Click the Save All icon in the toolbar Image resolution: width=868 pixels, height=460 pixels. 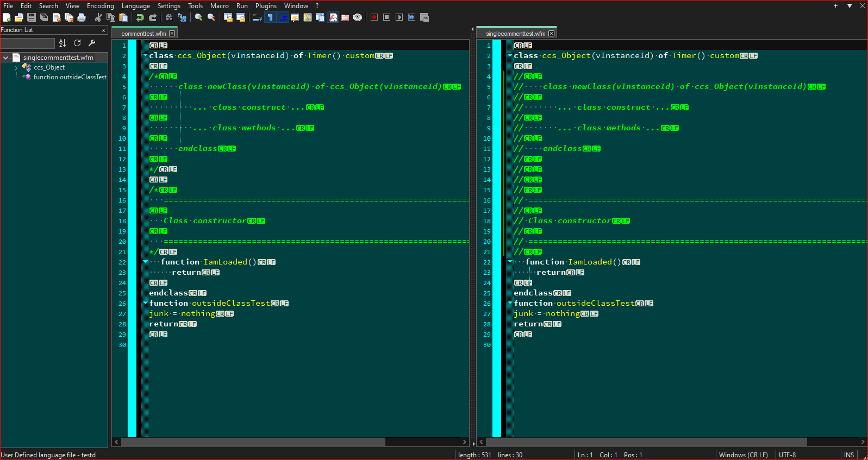coord(44,17)
